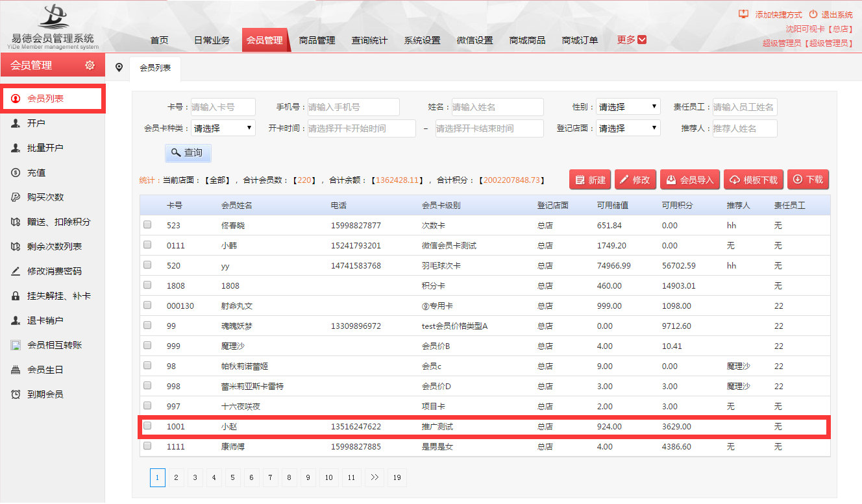This screenshot has height=504, width=862.
Task: Click the 查询 search button
Action: [x=188, y=153]
